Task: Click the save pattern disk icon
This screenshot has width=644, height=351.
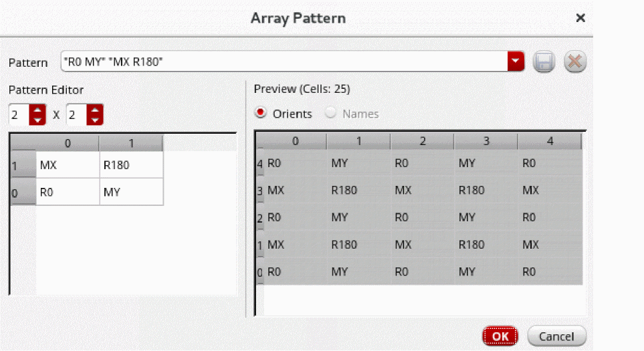Action: (544, 62)
